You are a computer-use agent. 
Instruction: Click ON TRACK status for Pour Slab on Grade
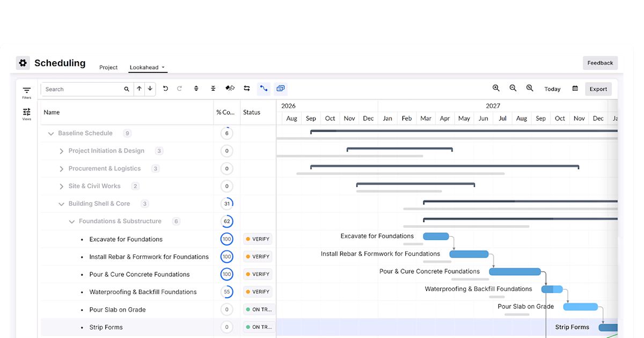click(x=259, y=310)
